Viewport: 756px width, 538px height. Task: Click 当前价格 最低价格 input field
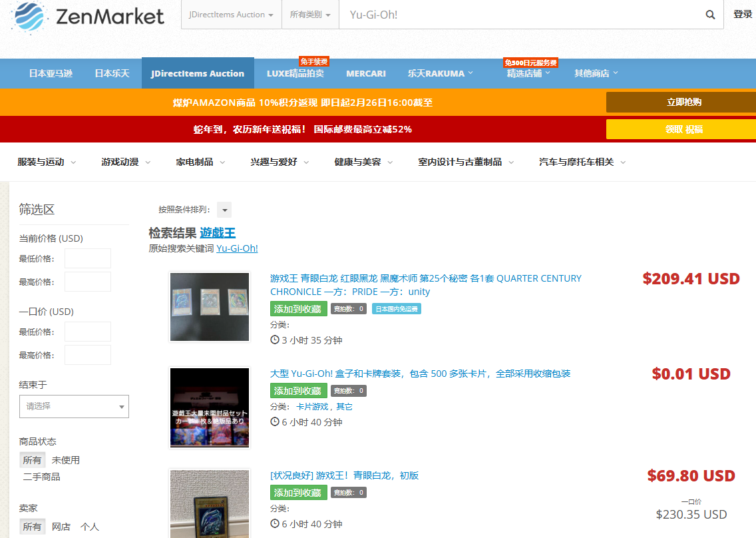click(88, 258)
